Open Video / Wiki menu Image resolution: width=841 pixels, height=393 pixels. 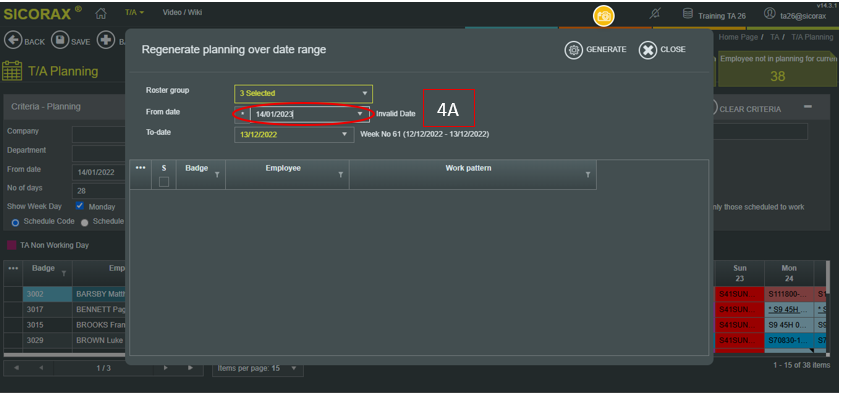pos(182,12)
